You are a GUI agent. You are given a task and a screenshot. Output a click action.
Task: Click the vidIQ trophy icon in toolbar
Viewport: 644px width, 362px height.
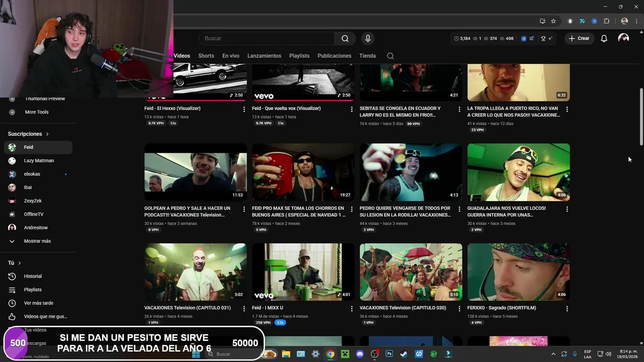(543, 38)
